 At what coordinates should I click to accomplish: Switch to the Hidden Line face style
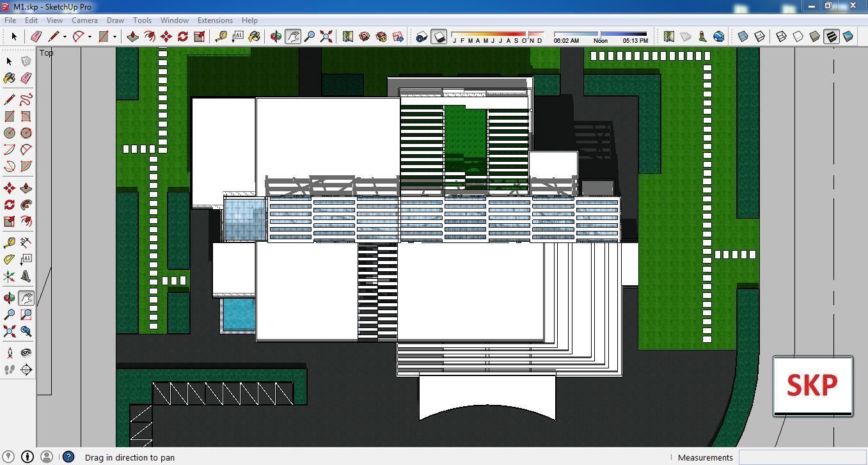click(798, 36)
